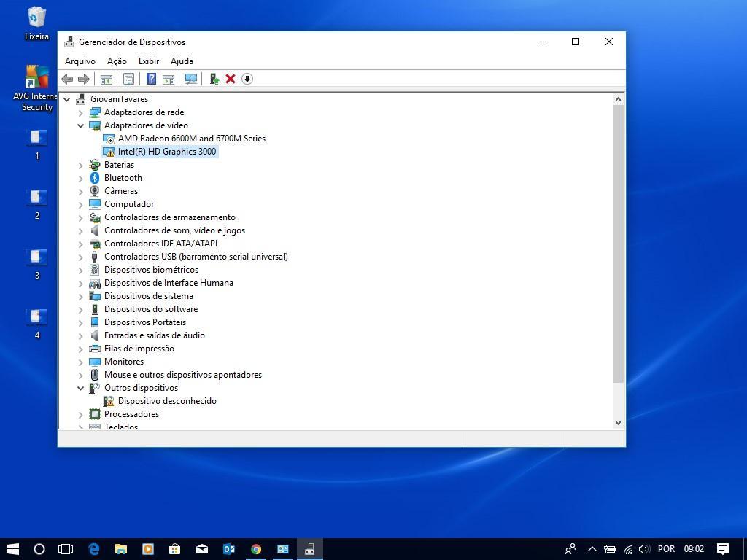
Task: Toggle the console tree pane toolbar icon
Action: coord(107,79)
